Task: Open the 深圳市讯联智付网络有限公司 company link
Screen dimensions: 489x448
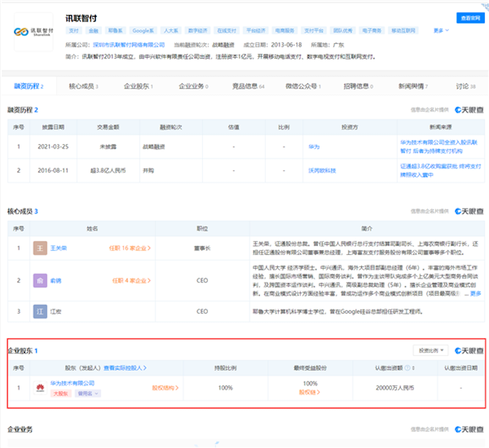Action: [x=129, y=45]
